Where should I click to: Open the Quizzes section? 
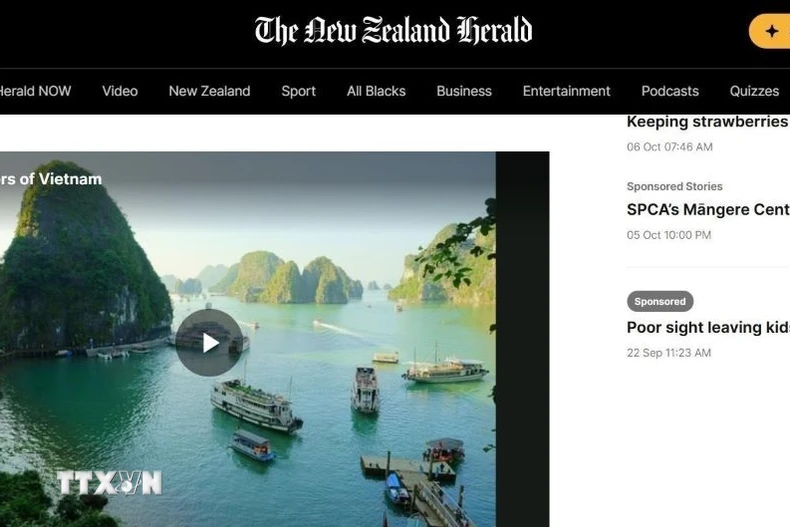(754, 91)
